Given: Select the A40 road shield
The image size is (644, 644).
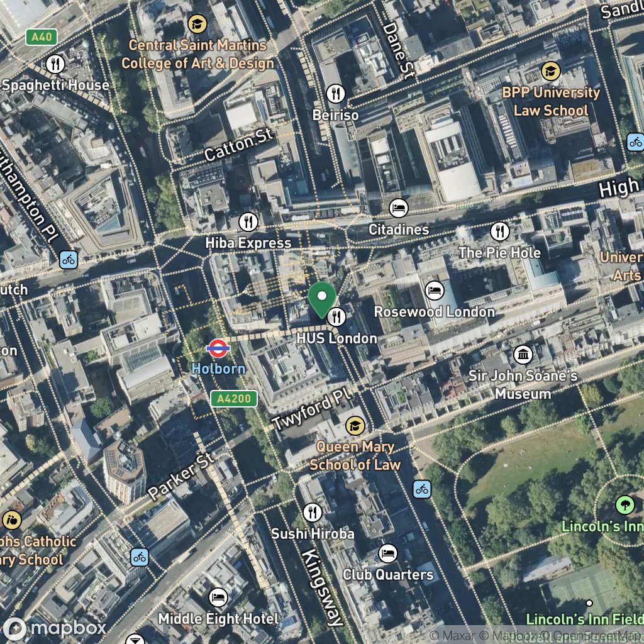Looking at the screenshot, I should point(42,37).
